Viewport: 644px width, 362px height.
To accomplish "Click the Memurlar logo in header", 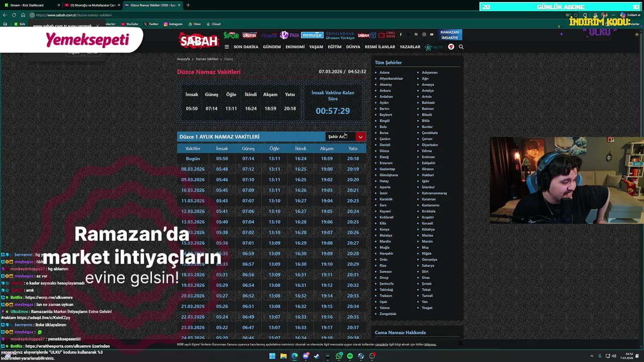I will 312,35.
